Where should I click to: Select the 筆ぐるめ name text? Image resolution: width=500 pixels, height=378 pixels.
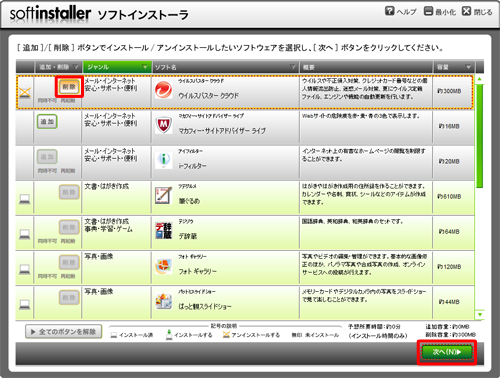(189, 201)
